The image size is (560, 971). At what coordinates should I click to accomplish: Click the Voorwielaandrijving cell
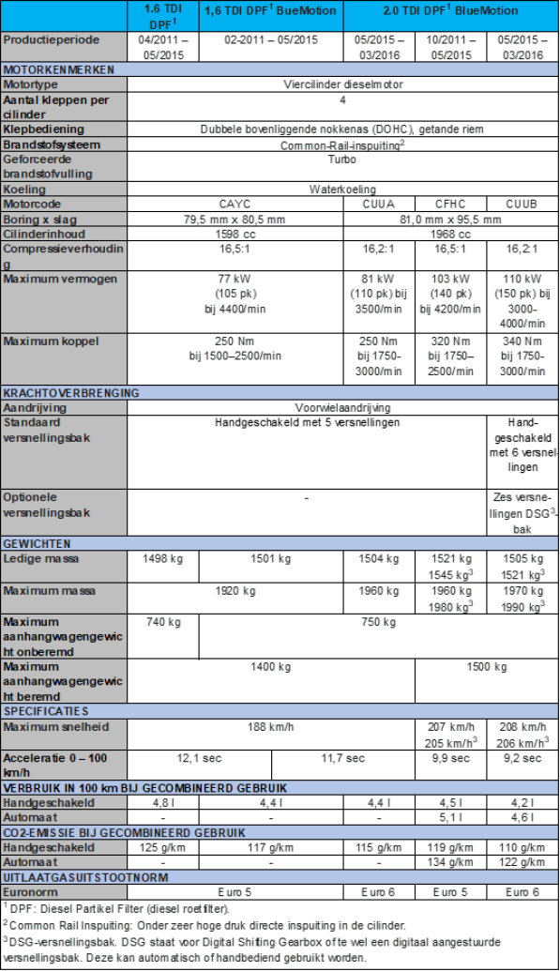(x=342, y=407)
